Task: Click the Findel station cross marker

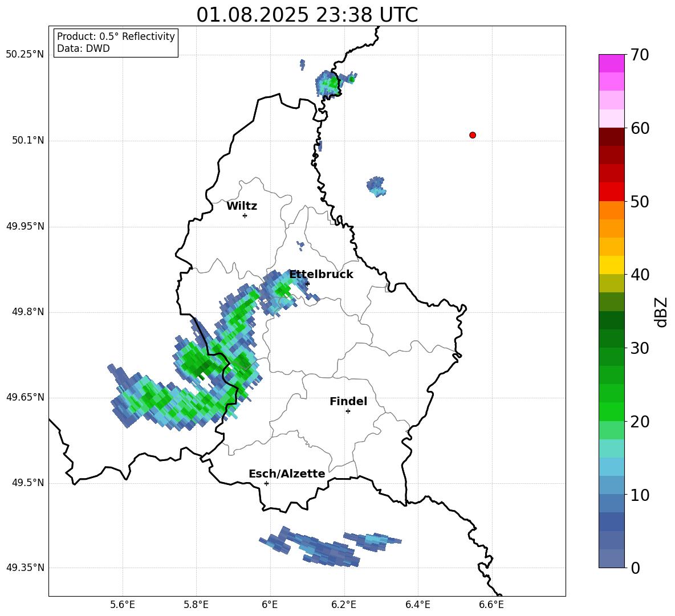Action: (x=348, y=411)
